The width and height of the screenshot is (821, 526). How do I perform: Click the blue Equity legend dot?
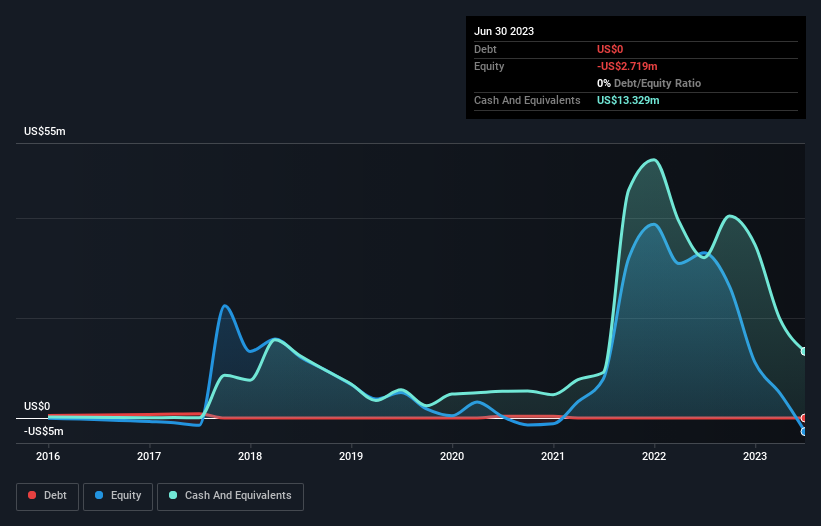[x=99, y=495]
